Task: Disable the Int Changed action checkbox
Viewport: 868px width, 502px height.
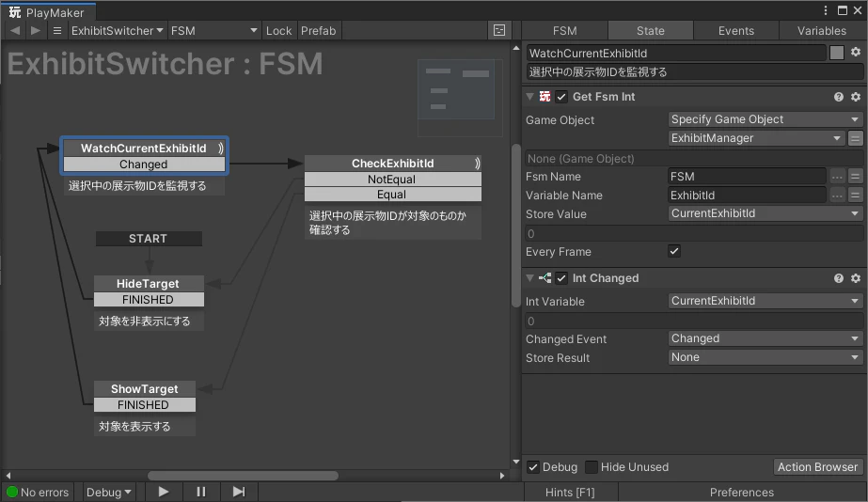Action: (561, 278)
